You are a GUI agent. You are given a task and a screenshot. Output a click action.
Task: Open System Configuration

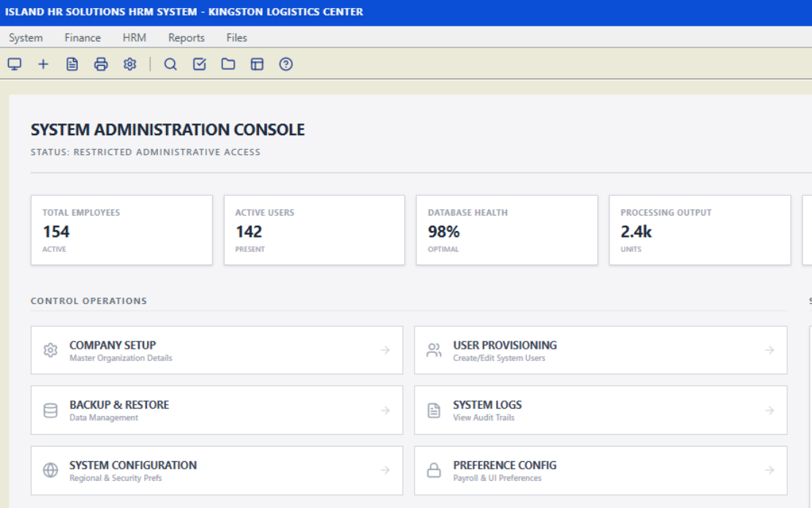pos(217,470)
